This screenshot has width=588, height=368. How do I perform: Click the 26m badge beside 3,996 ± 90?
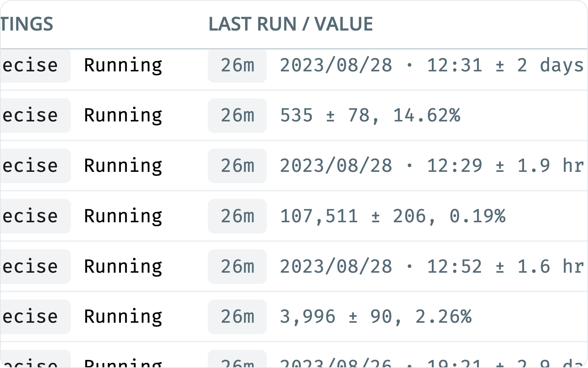(x=237, y=316)
